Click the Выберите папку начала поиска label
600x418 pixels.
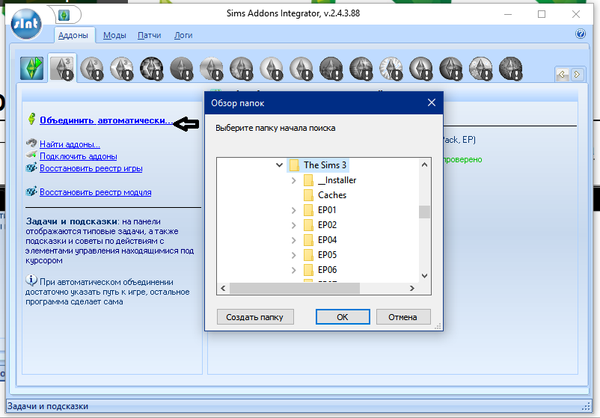[276, 128]
